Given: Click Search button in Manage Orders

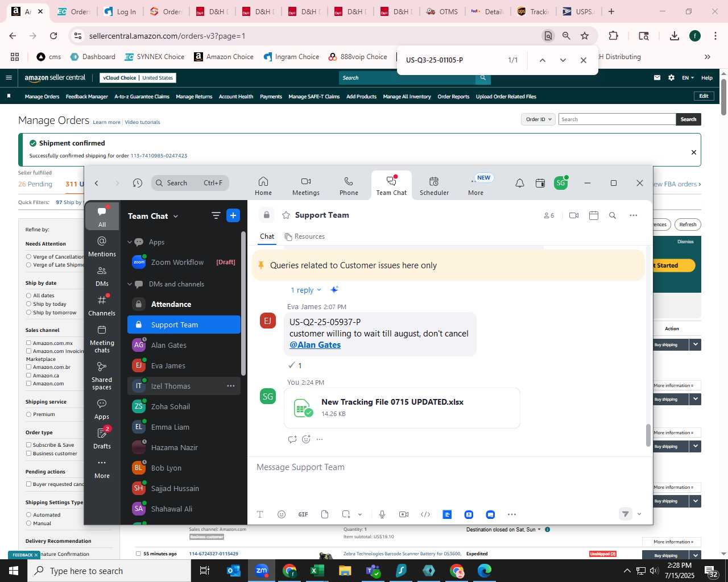Looking at the screenshot, I should coord(689,119).
